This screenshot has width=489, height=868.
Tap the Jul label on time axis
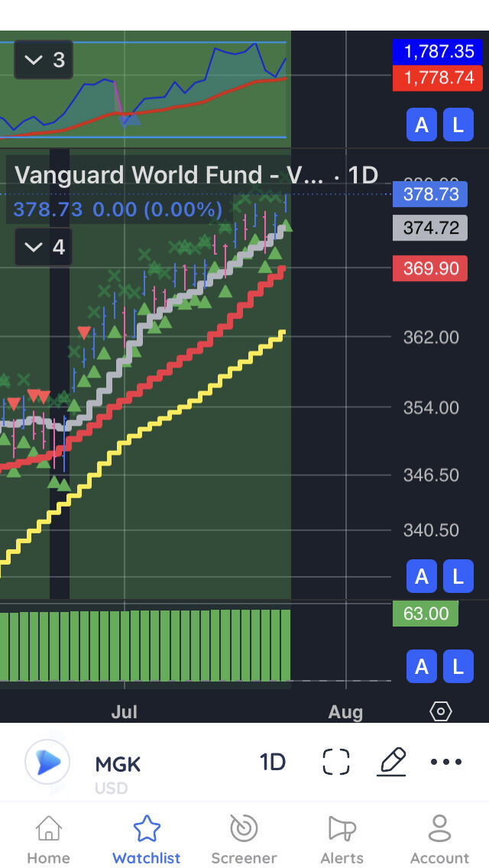pos(124,712)
